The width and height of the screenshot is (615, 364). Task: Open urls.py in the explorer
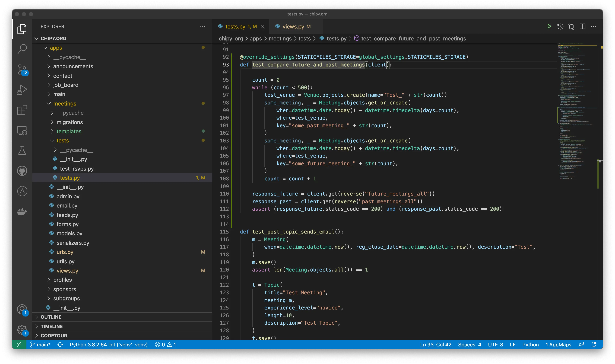(x=122, y=252)
